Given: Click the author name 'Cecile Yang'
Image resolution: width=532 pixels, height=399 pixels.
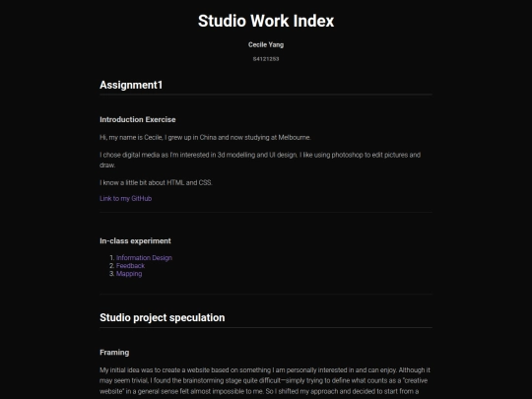Looking at the screenshot, I should click(266, 44).
